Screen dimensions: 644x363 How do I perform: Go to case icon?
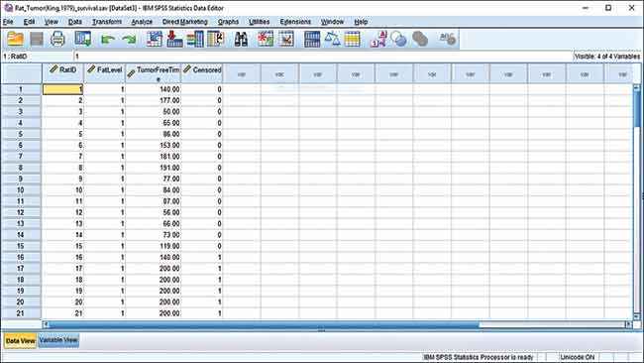(x=154, y=39)
